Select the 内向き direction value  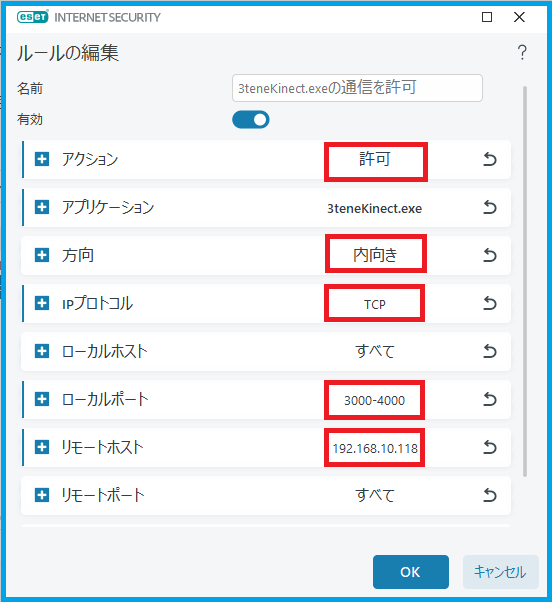pyautogui.click(x=375, y=255)
